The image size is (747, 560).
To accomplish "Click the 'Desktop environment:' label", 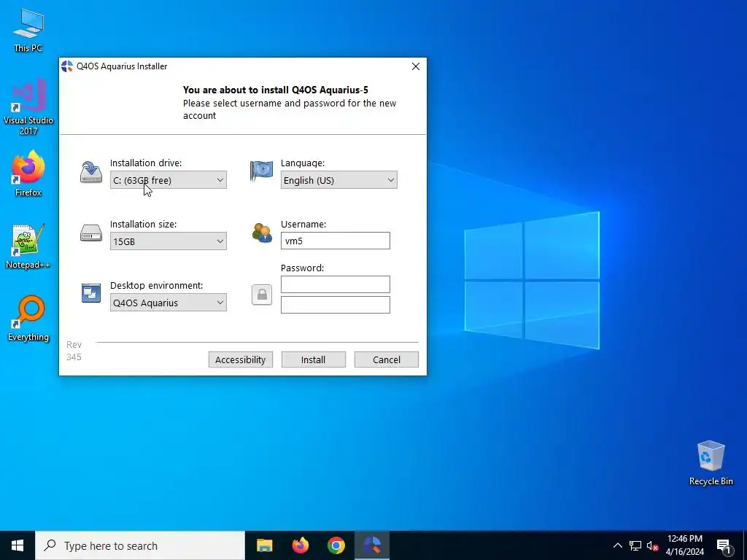I will pyautogui.click(x=156, y=285).
